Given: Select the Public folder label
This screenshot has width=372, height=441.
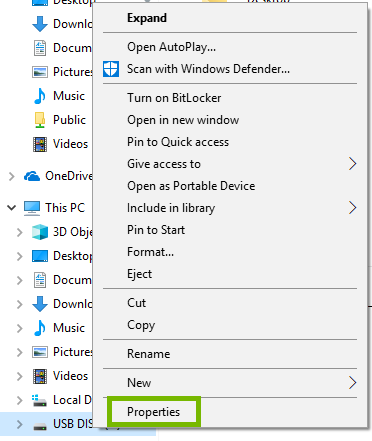Looking at the screenshot, I should [x=69, y=120].
